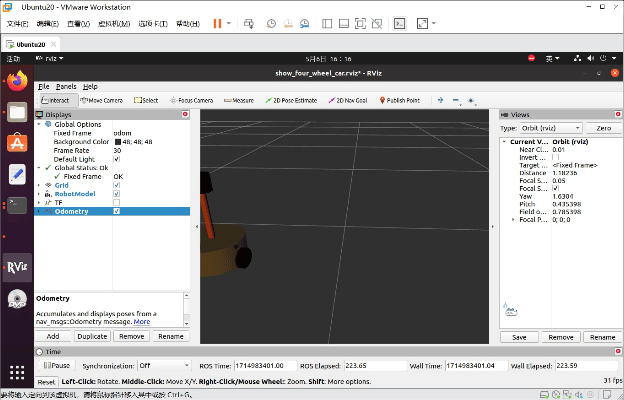This screenshot has height=400, width=624.
Task: Choose the Select tool
Action: click(146, 100)
